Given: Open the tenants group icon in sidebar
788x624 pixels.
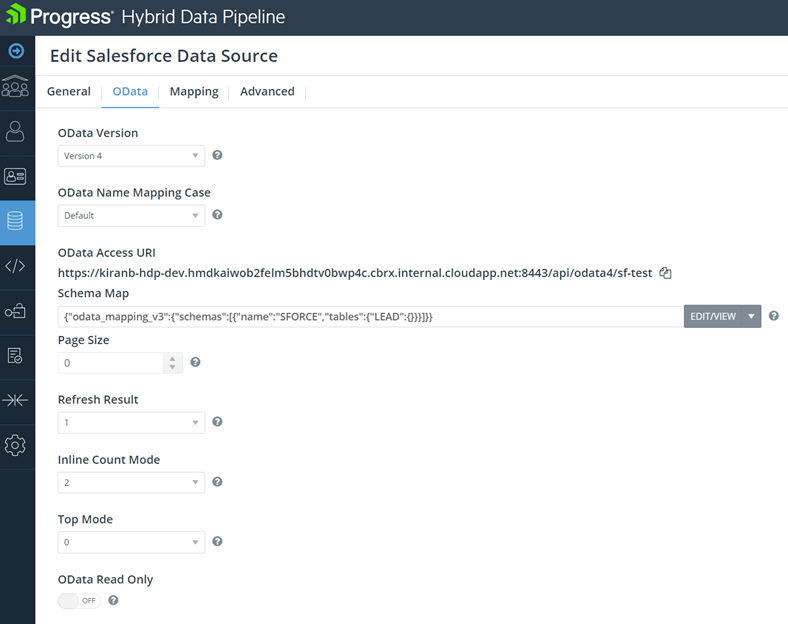Looking at the screenshot, I should (x=15, y=86).
